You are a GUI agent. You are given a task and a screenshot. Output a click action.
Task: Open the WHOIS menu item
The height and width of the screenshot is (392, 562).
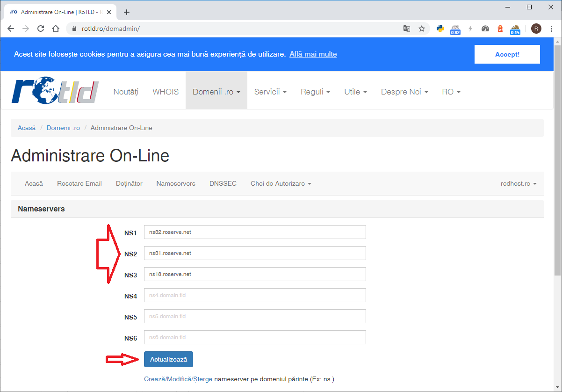tap(166, 92)
